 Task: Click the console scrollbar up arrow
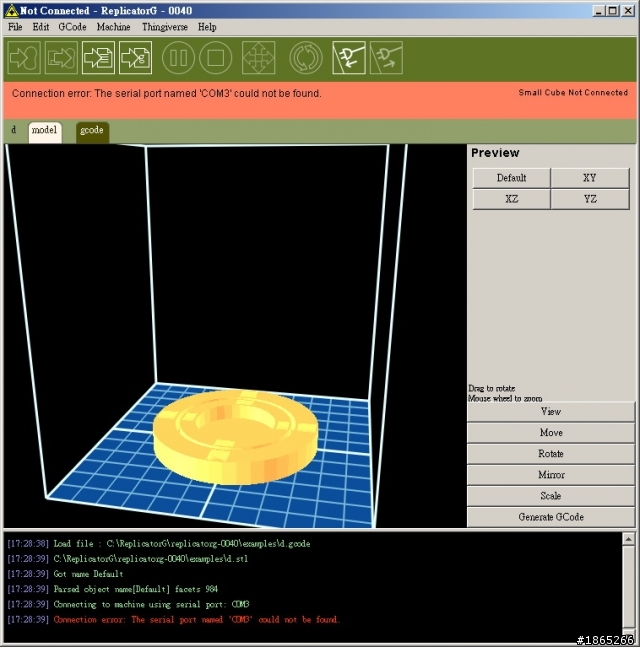pos(628,539)
